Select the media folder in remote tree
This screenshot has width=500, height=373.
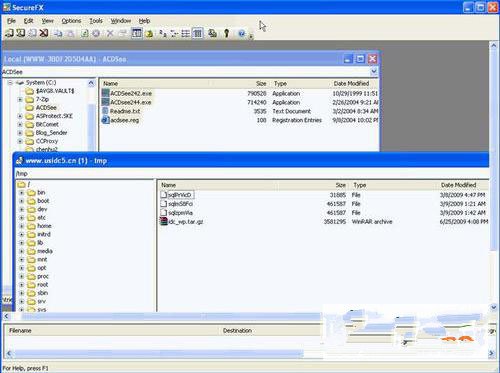[44, 251]
